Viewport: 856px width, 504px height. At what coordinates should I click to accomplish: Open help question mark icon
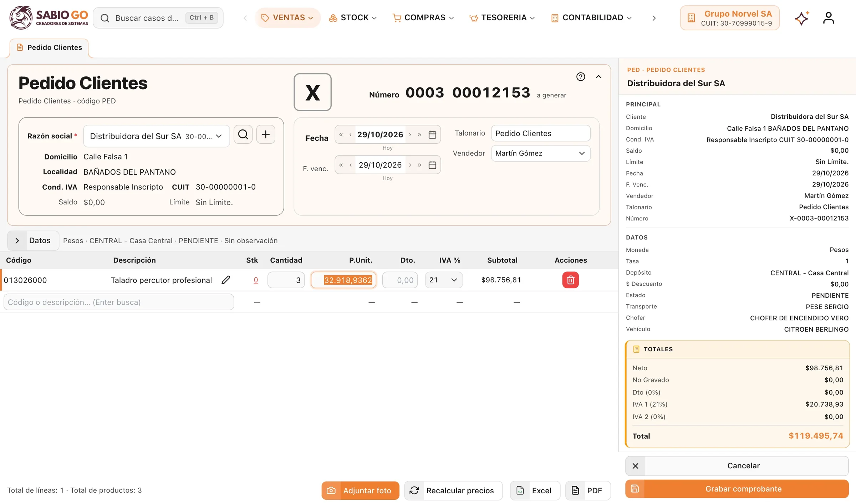[x=581, y=77]
